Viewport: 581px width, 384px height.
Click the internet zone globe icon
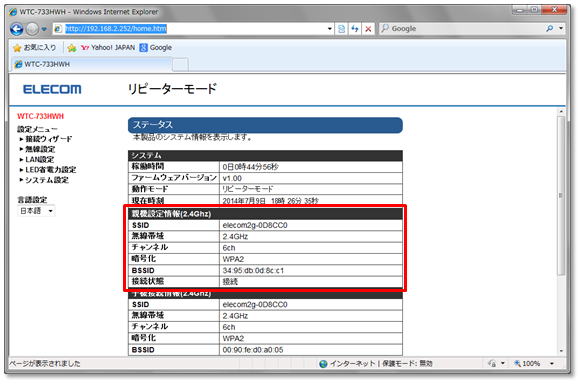(x=323, y=364)
